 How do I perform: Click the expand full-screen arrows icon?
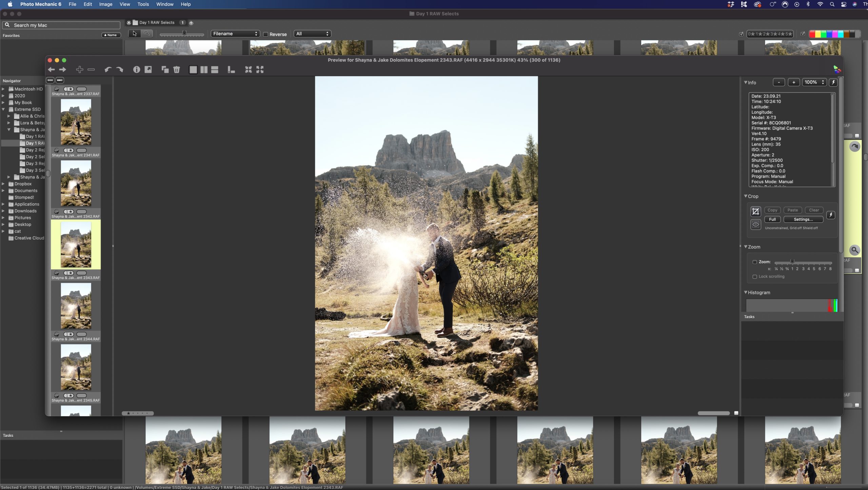[260, 70]
